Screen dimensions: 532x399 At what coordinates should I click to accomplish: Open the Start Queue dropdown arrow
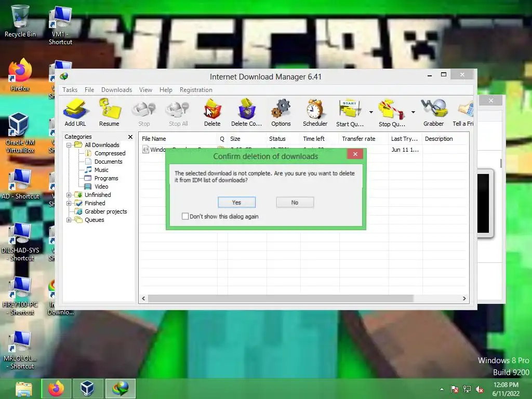coord(371,112)
